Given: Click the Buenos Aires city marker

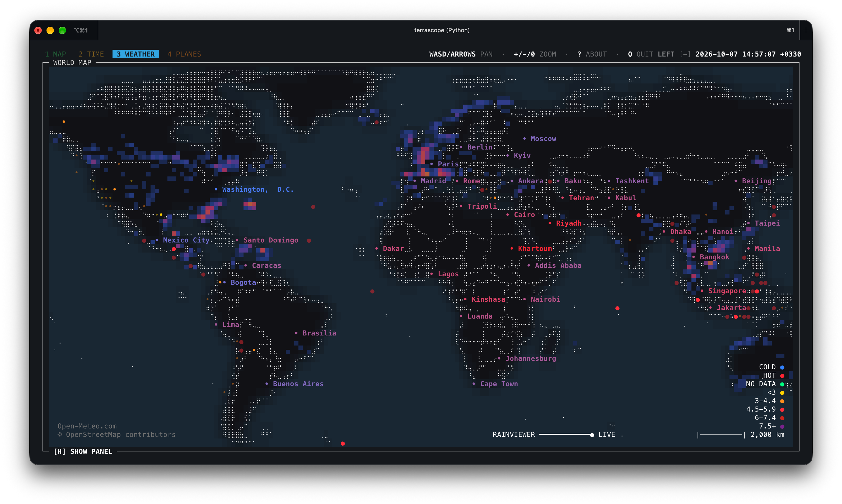Looking at the screenshot, I should point(266,384).
